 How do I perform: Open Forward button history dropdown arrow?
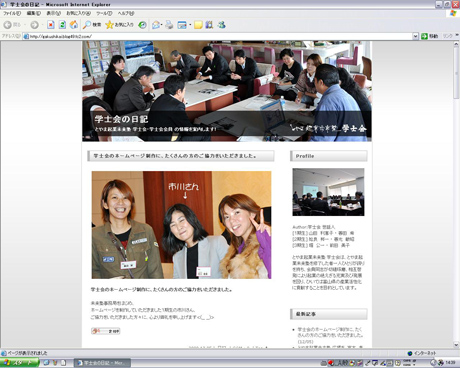[x=42, y=25]
